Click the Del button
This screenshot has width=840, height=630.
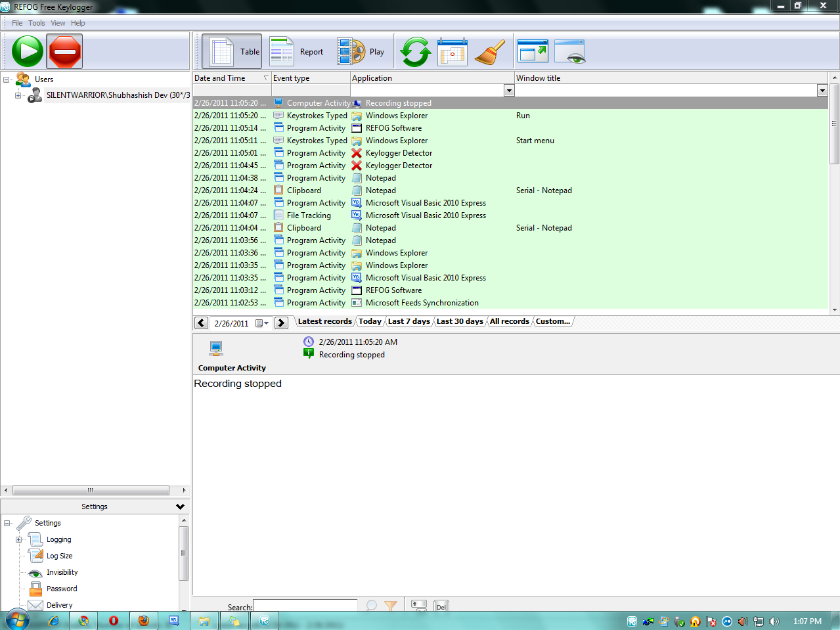(441, 606)
